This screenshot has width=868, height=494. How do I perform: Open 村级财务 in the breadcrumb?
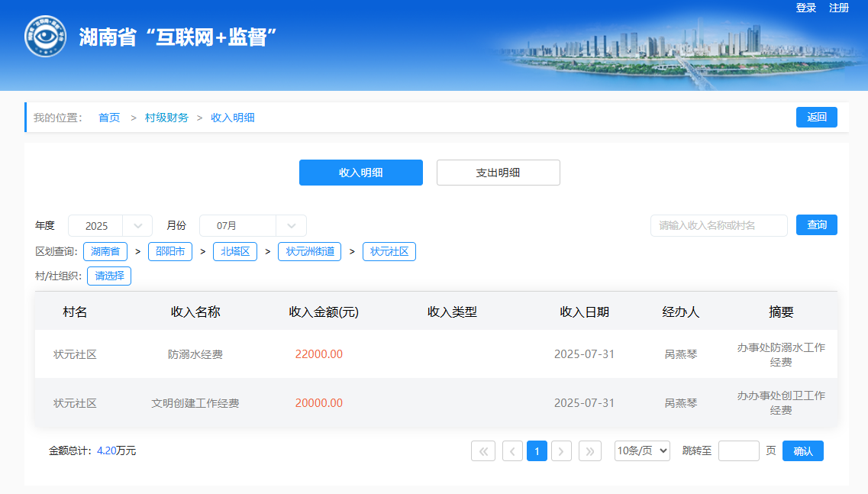point(166,118)
